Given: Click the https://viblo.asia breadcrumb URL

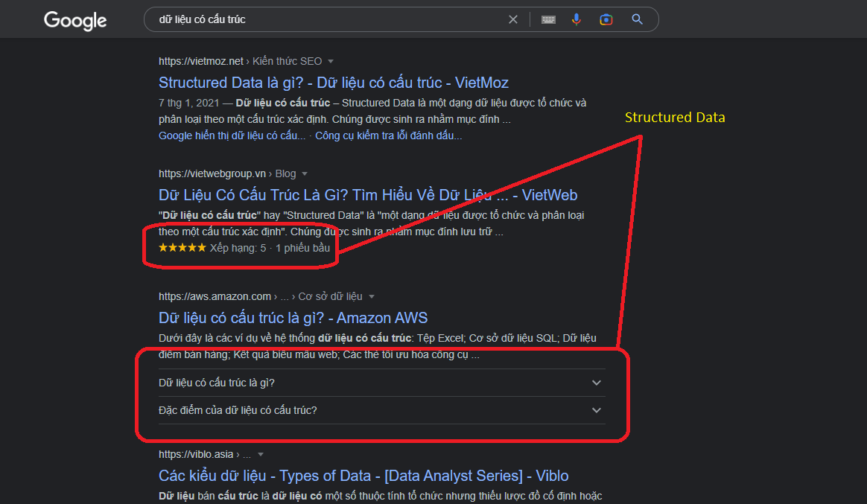Looking at the screenshot, I should 196,455.
